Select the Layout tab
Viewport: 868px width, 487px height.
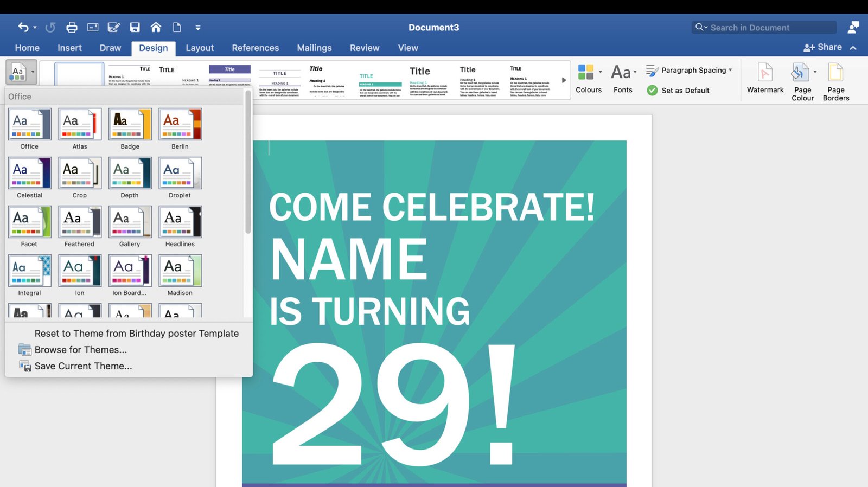200,48
